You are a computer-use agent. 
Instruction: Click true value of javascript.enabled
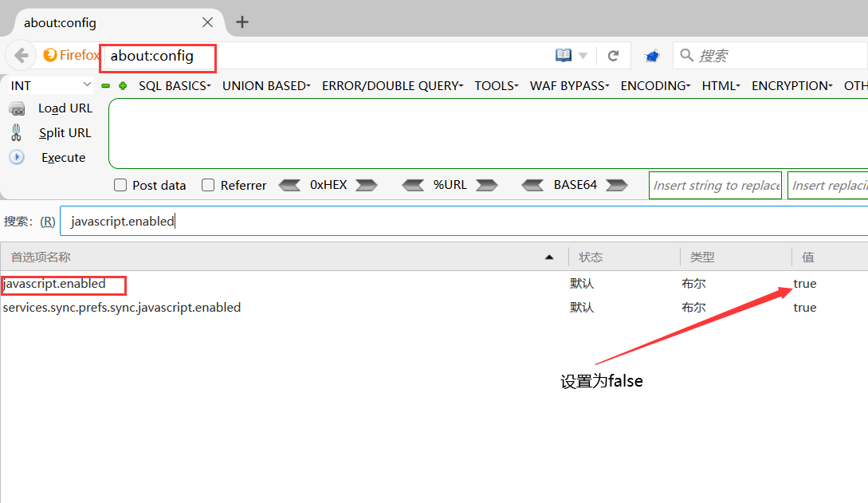click(805, 283)
